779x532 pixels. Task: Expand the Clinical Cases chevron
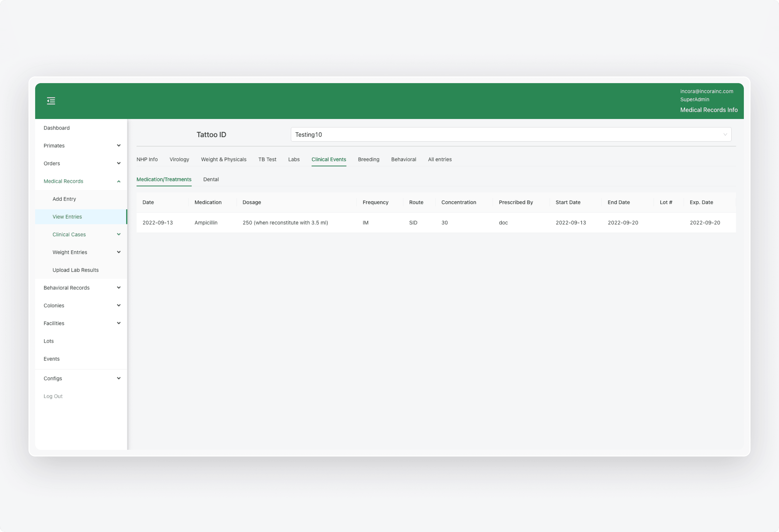119,234
